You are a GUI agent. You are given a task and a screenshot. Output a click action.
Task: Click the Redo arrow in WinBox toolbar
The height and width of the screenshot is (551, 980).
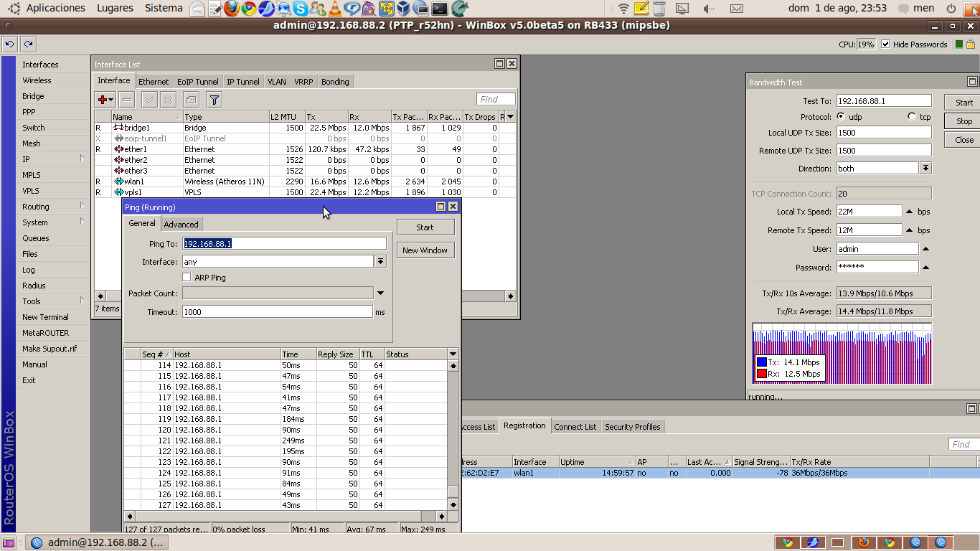(28, 44)
